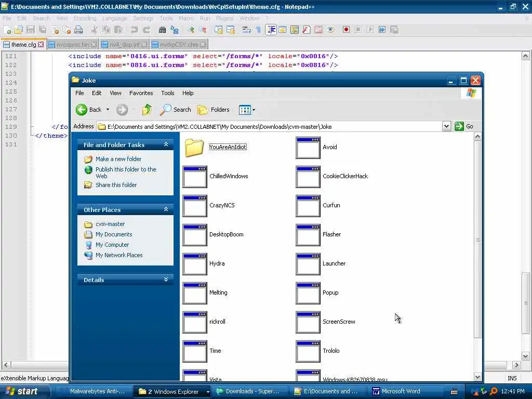Click the Save icon in Notepad++ toolbar
The width and height of the screenshot is (532, 399).
31,30
